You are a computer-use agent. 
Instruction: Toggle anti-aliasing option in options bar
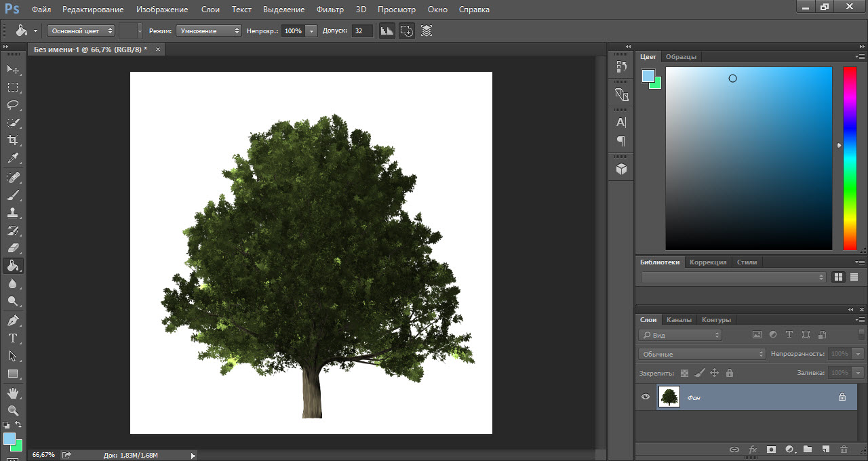(x=387, y=31)
